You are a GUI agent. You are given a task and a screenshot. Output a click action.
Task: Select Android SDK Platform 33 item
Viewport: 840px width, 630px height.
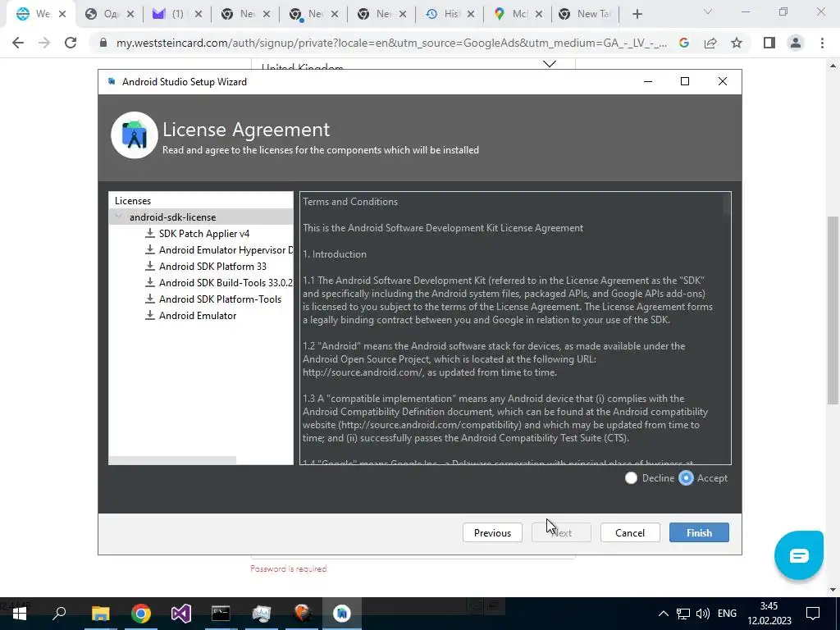coord(212,267)
